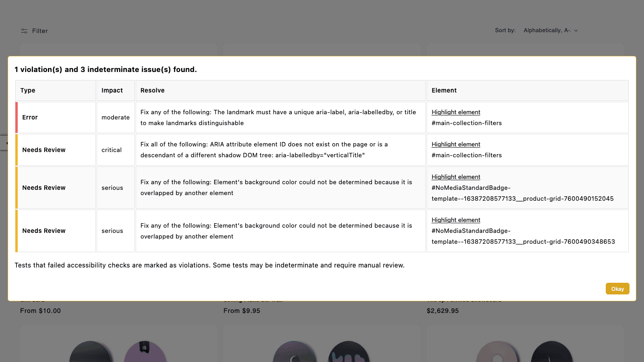Highlight the NoMediaStandardBadge product-grid-7600490152045 element
Screen dimensions: 644x362
[x=456, y=177]
